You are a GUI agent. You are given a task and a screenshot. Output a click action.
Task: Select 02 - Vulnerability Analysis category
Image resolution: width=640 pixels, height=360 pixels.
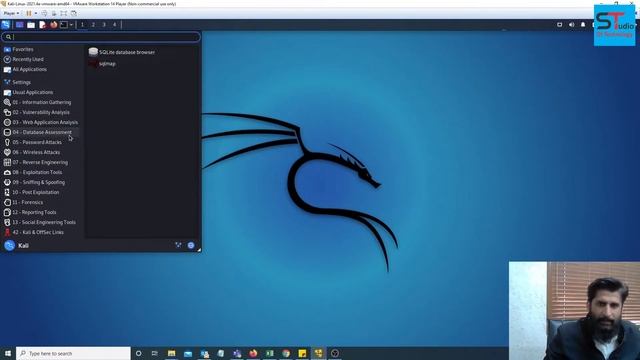click(x=42, y=112)
